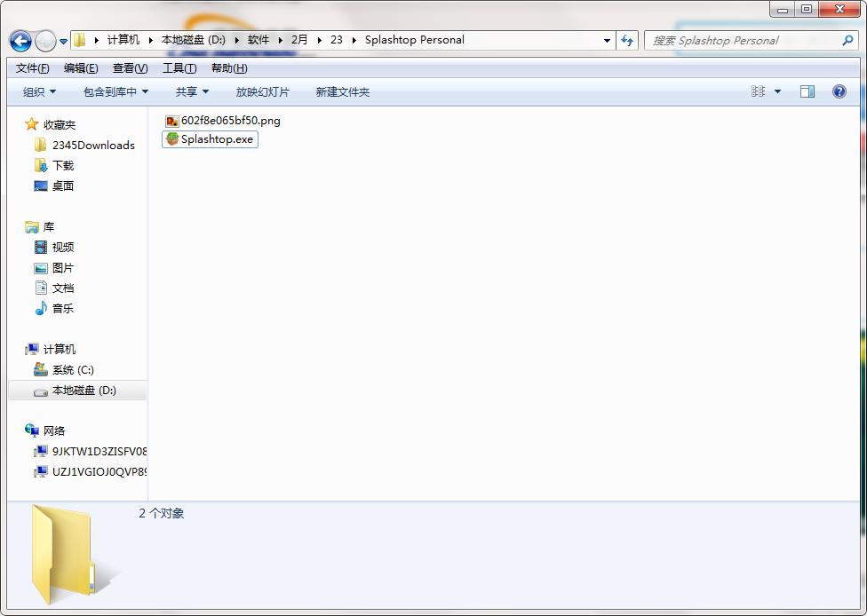Select 网络 in navigation pane
The image size is (867, 616).
pyautogui.click(x=54, y=430)
